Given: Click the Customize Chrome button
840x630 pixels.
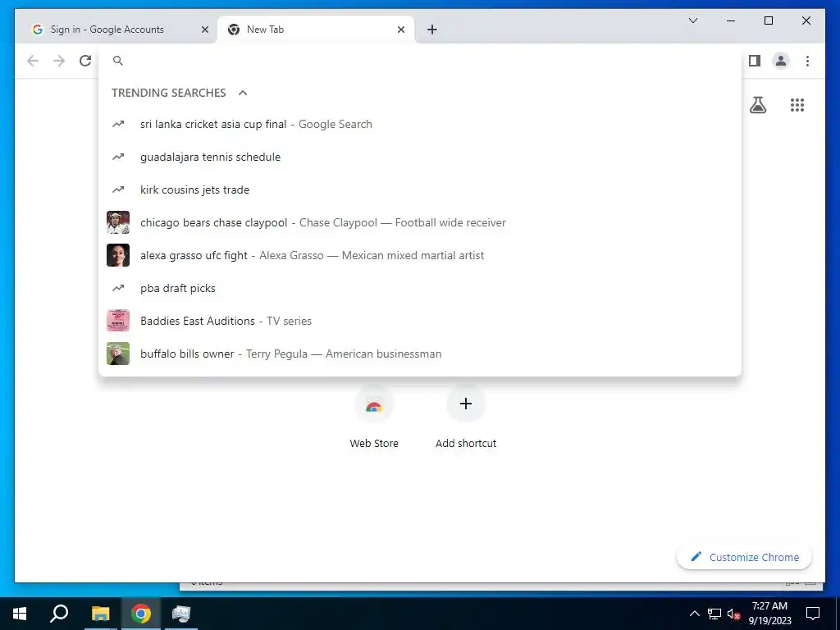Looking at the screenshot, I should pos(744,557).
